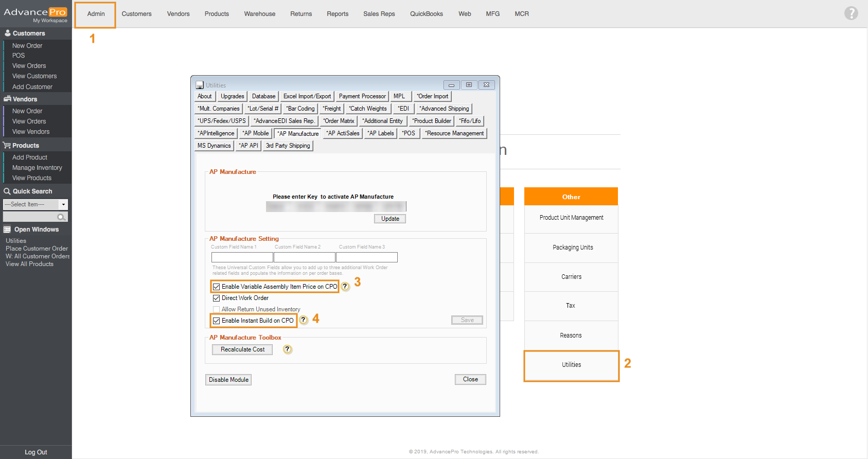The width and height of the screenshot is (868, 459).
Task: Switch to the AP Mobile tab
Action: pyautogui.click(x=256, y=133)
